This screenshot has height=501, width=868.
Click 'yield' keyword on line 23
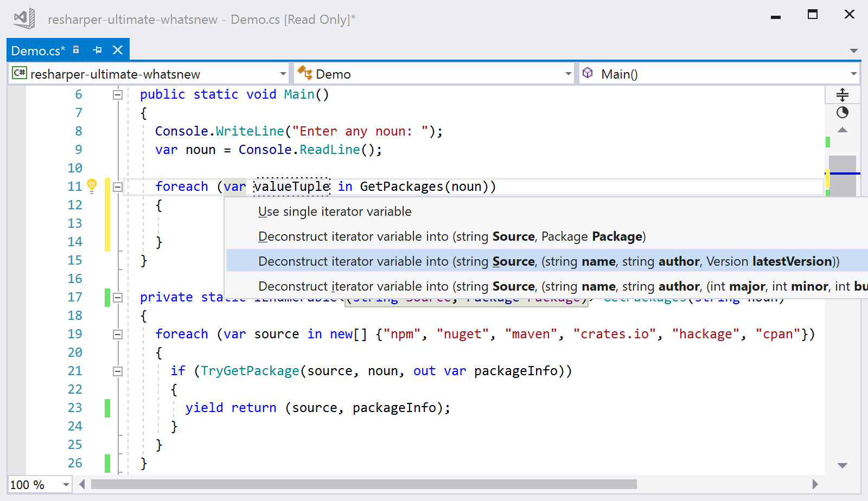204,408
